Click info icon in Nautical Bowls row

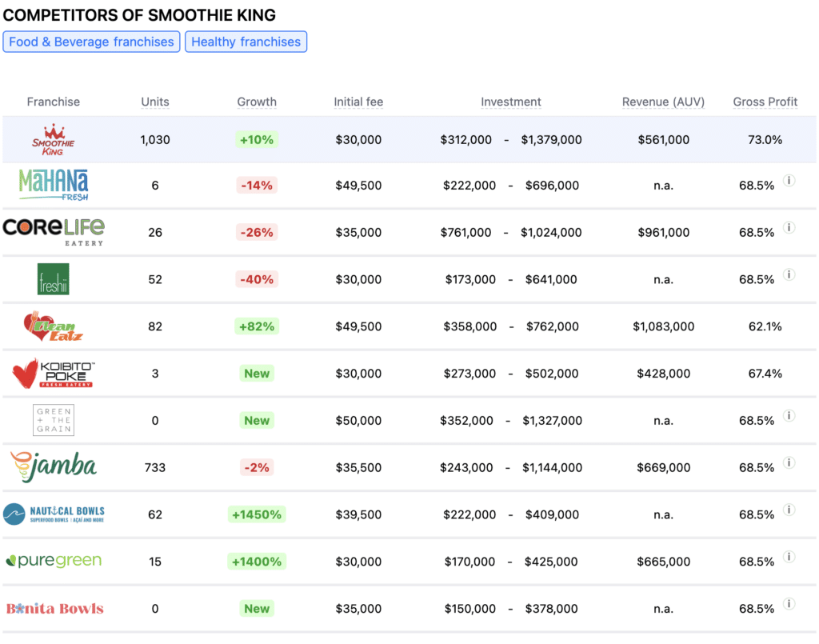[789, 510]
